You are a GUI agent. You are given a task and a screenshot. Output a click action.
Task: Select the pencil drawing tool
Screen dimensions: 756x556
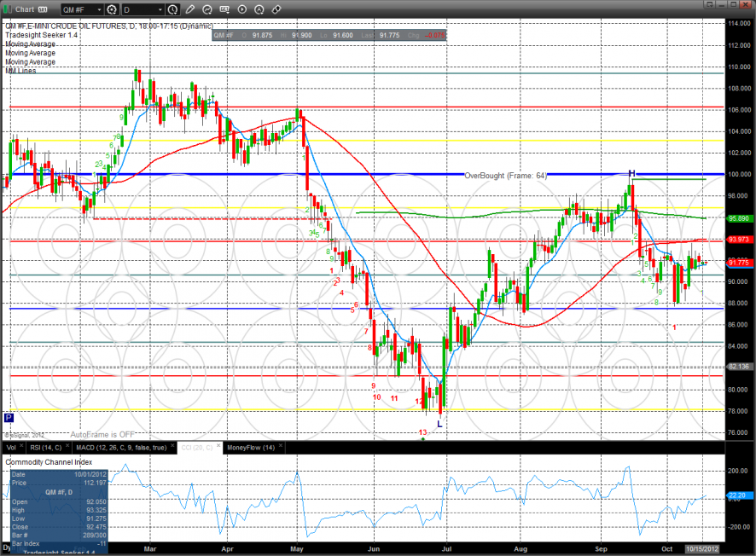(x=189, y=9)
